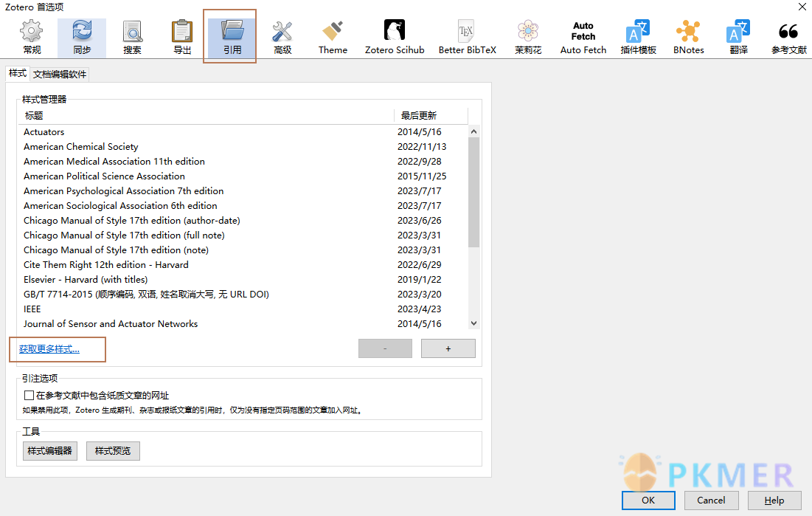
Task: Click the 2022/11/13 update date cell
Action: tap(422, 147)
